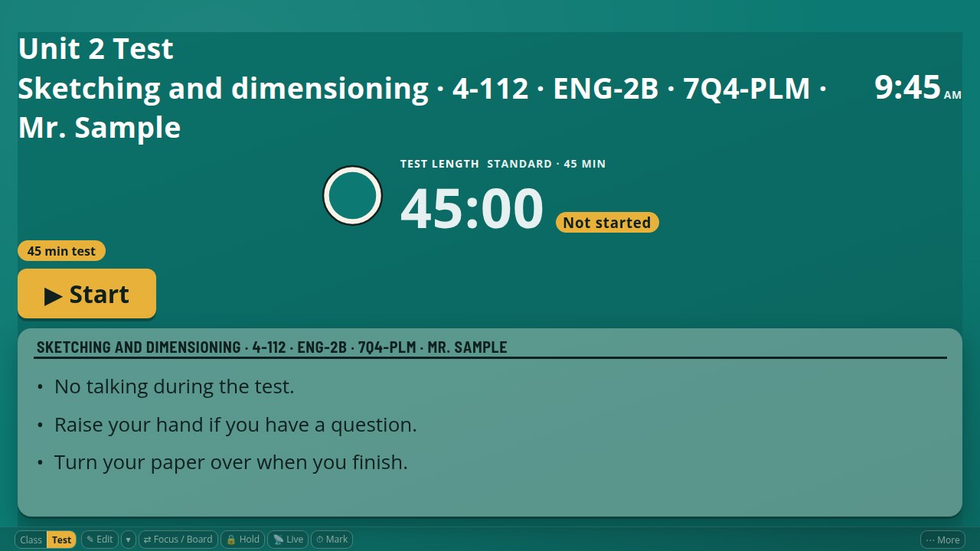Expand the dropdown arrow beside Edit
Image resolution: width=980 pixels, height=551 pixels.
click(x=128, y=540)
